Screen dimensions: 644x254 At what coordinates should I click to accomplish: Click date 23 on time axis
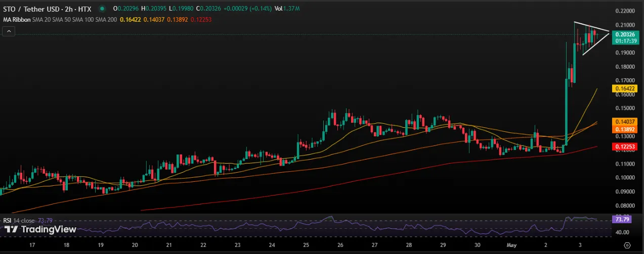point(237,245)
